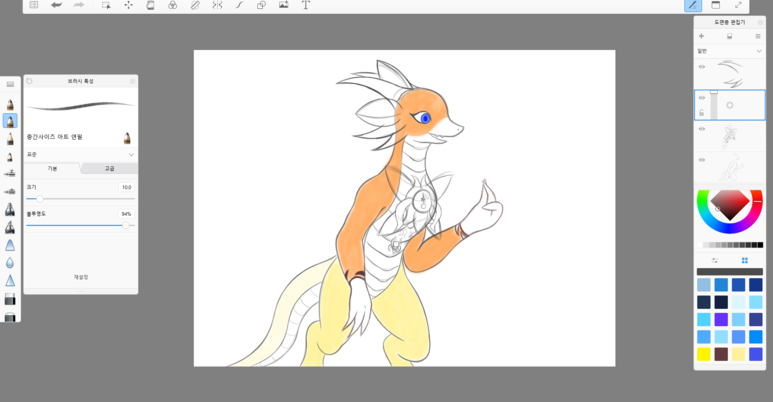Click the 재설정 (Reset) button

click(81, 277)
